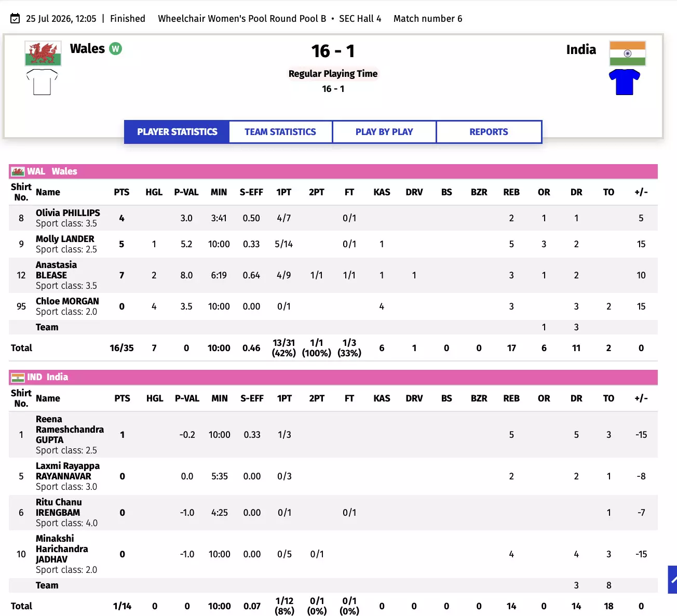Click player name Molly LANDER
Screen dimensions: 677x616
point(65,239)
